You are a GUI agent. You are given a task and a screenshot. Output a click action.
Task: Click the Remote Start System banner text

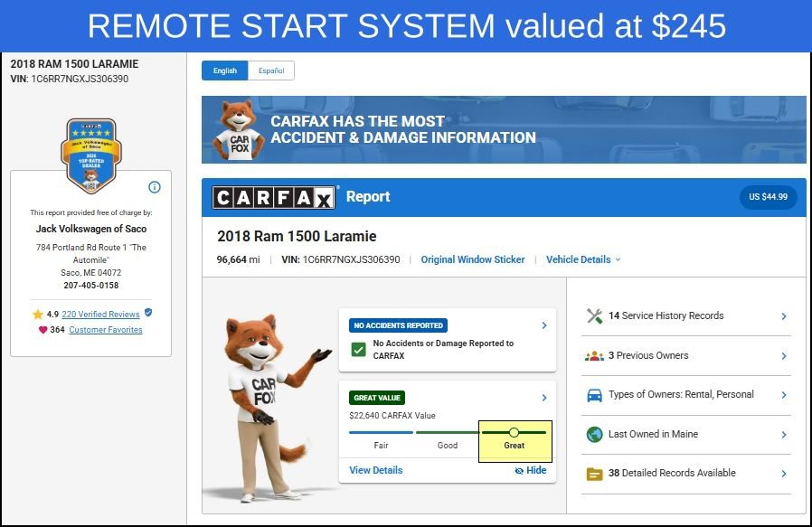coord(407,26)
